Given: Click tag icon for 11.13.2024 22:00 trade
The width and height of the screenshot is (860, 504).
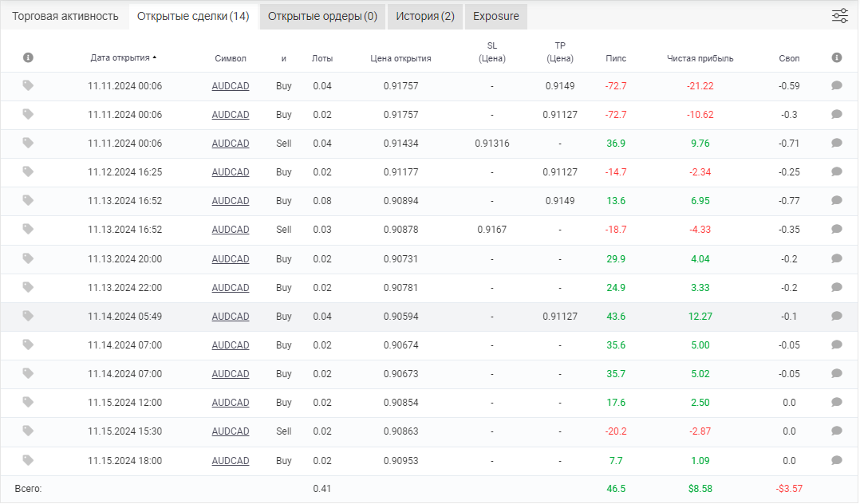Looking at the screenshot, I should [x=28, y=287].
